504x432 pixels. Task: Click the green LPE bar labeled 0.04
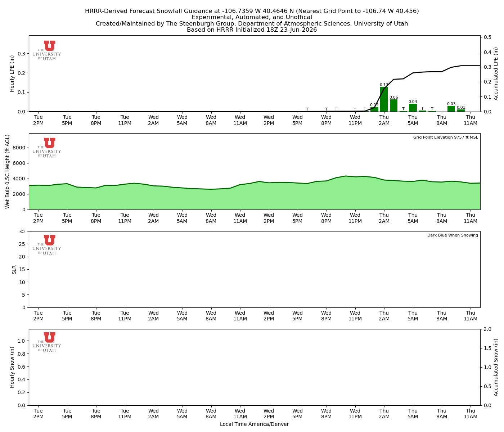point(413,108)
